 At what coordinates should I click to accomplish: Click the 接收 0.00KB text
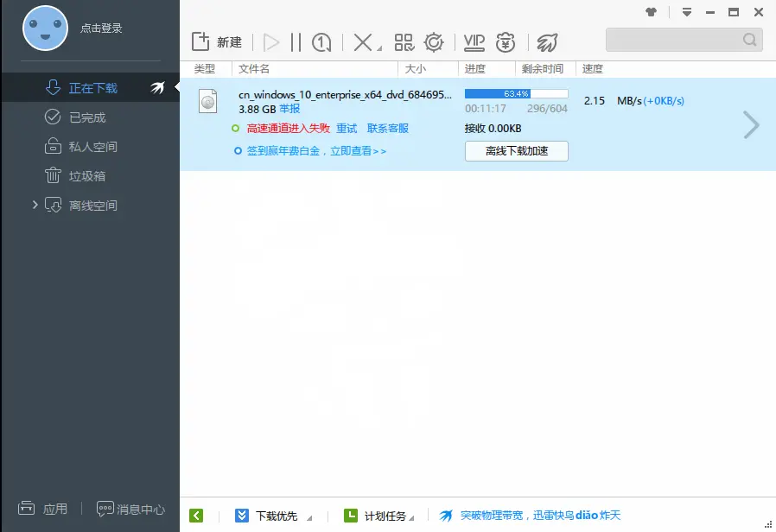[493, 129]
